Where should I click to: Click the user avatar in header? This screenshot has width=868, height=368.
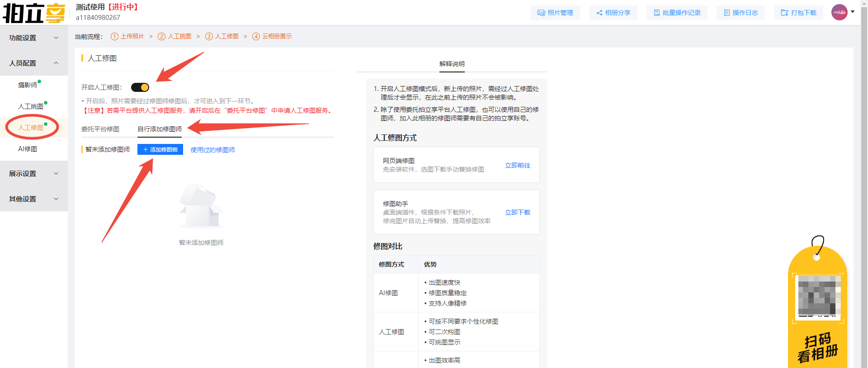point(839,12)
